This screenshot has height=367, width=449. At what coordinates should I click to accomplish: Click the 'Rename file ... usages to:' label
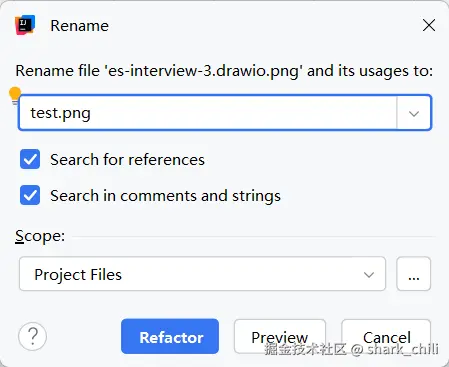pyautogui.click(x=224, y=71)
